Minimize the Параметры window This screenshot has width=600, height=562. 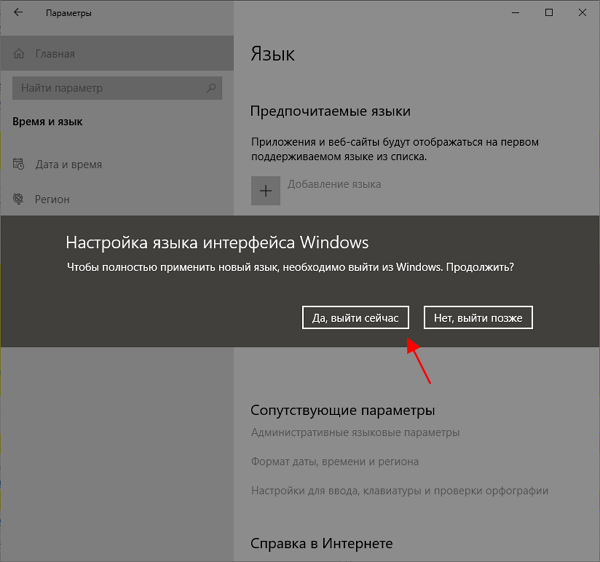[x=515, y=13]
